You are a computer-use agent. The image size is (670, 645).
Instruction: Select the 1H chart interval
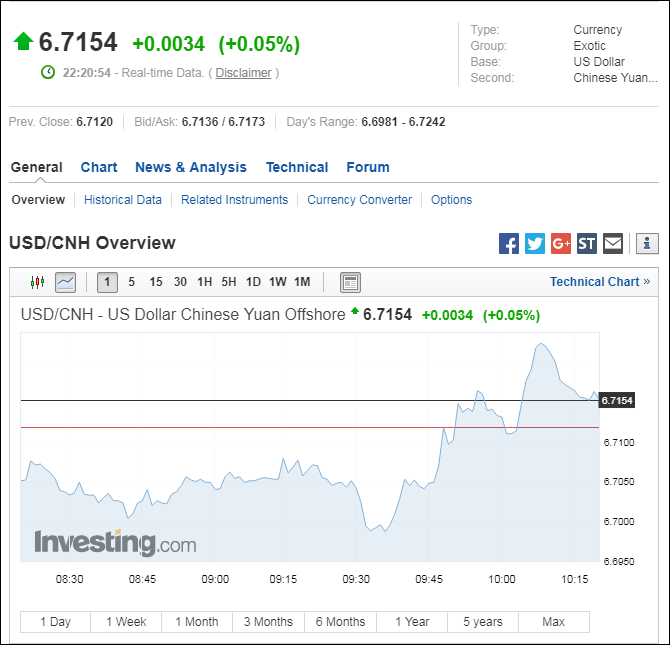click(204, 282)
